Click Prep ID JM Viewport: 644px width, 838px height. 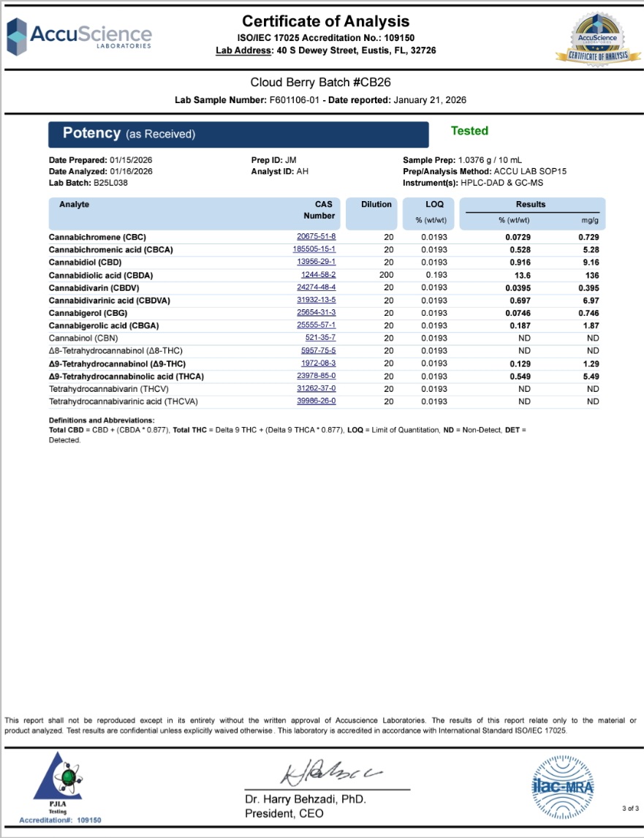[273, 160]
